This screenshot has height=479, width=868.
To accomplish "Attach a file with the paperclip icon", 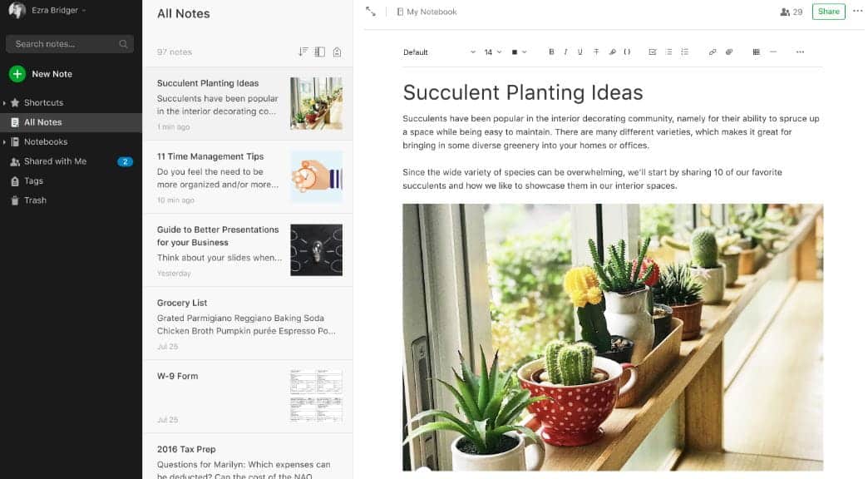I will (x=728, y=52).
